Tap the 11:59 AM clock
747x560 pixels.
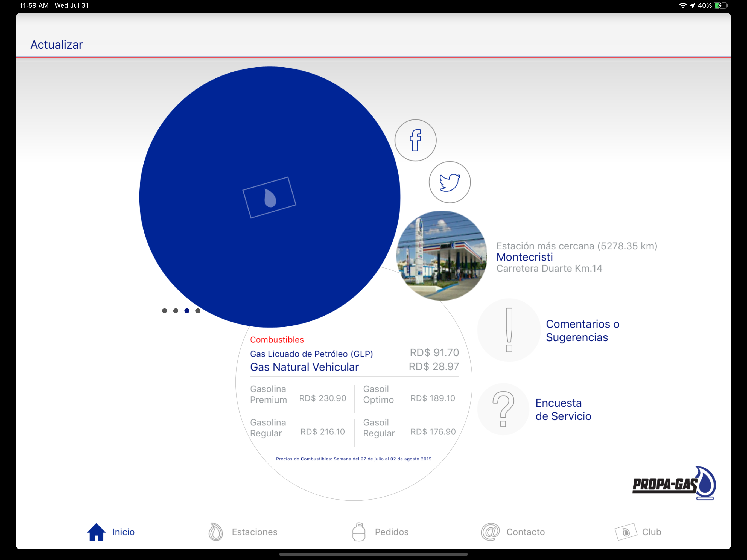click(34, 5)
